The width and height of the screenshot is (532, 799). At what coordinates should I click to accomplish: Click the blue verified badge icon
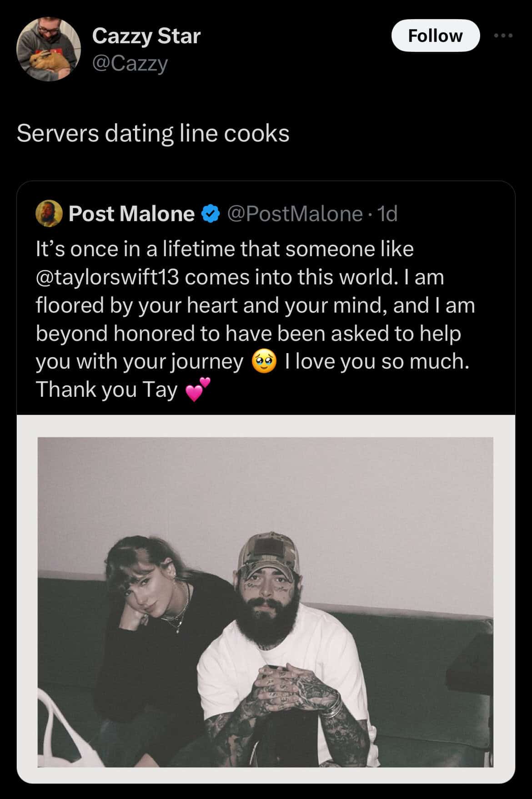[x=210, y=213]
